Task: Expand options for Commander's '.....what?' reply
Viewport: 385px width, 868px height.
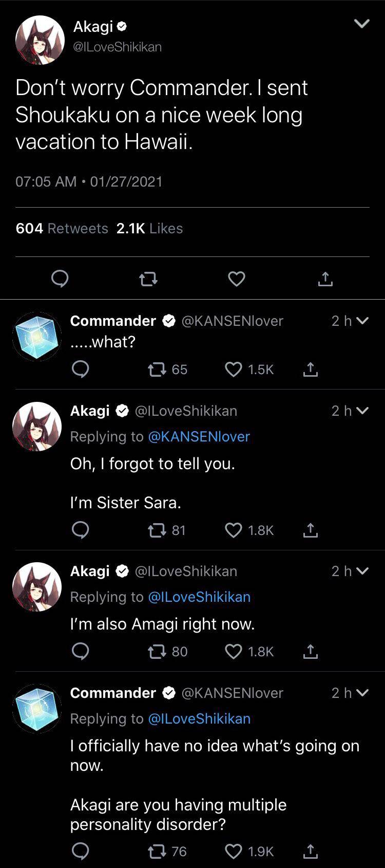Action: pos(362,321)
